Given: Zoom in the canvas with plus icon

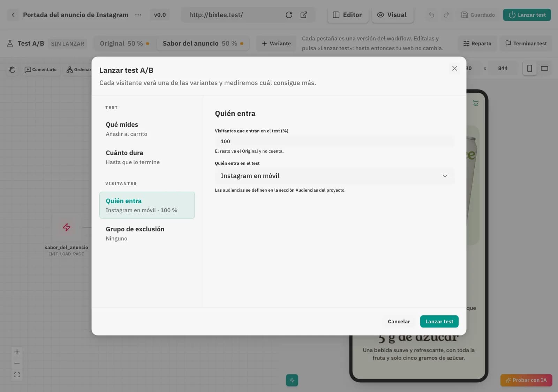Looking at the screenshot, I should click(x=17, y=352).
